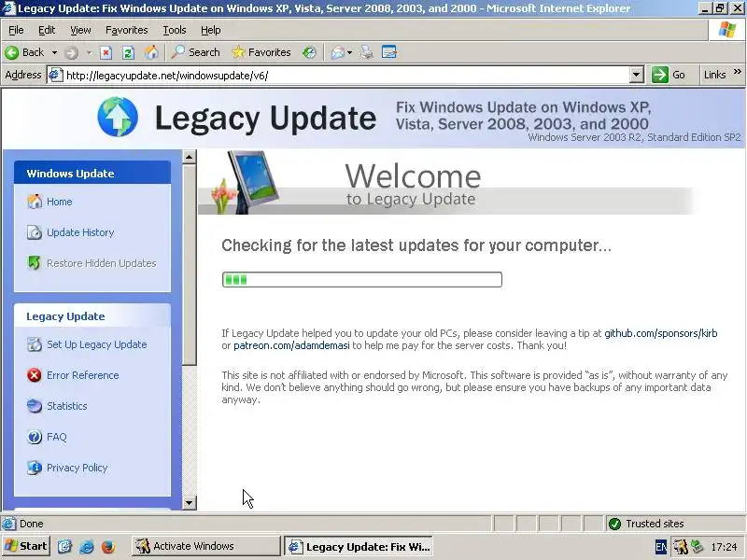Click the sidebar vertical scrollbar thumb
Screen dimensions: 747x560
coord(190,265)
